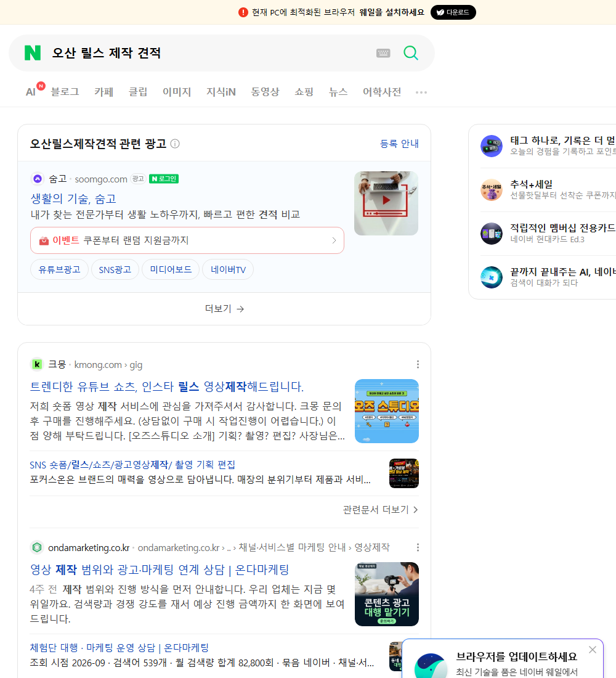616x678 pixels.
Task: Open the on-screen keyboard icon
Action: pos(383,53)
